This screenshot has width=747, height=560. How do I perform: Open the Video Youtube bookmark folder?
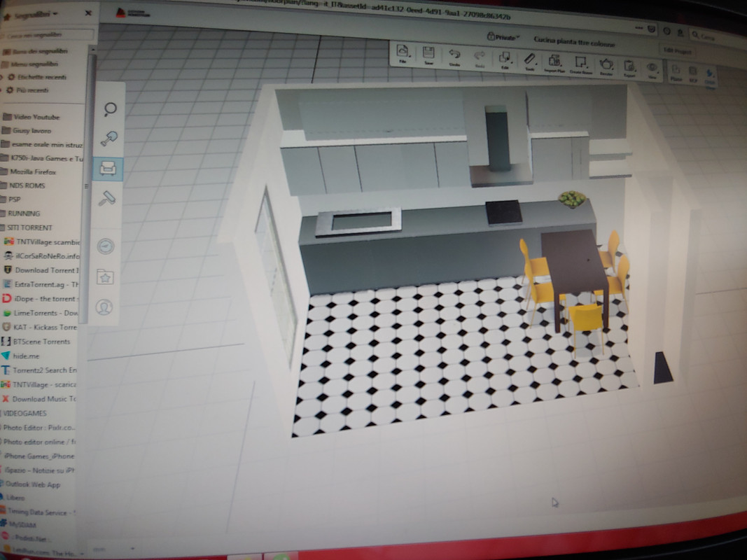tap(32, 117)
